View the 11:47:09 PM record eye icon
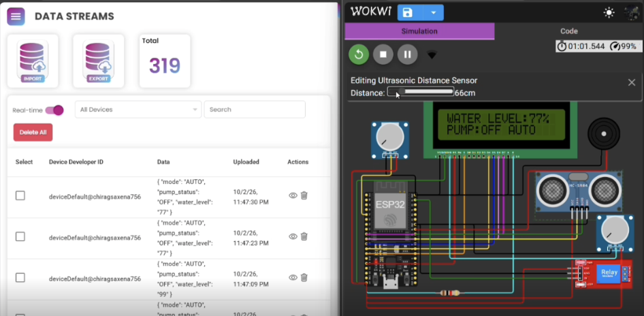The width and height of the screenshot is (644, 316). [x=293, y=277]
